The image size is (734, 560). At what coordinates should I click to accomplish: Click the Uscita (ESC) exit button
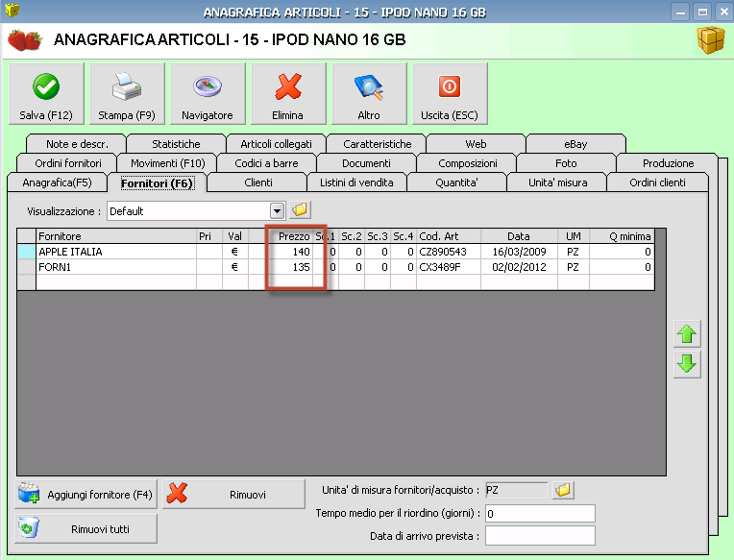[450, 93]
